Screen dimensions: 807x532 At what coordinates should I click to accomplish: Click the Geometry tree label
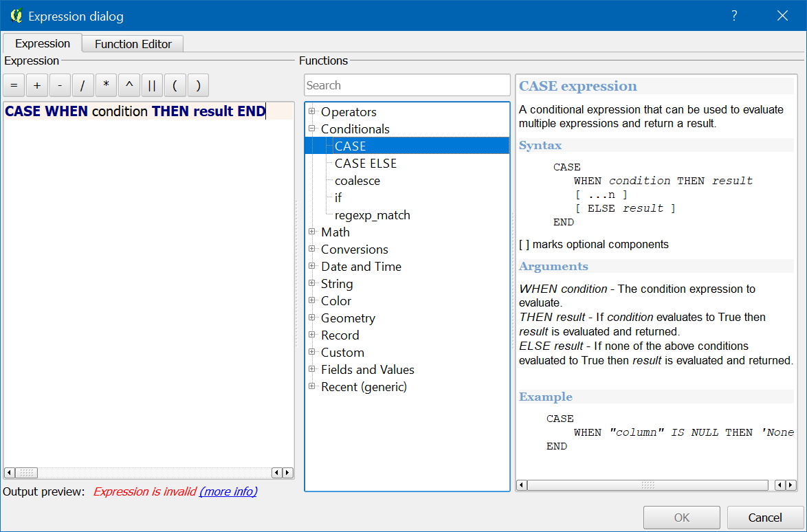(x=348, y=318)
